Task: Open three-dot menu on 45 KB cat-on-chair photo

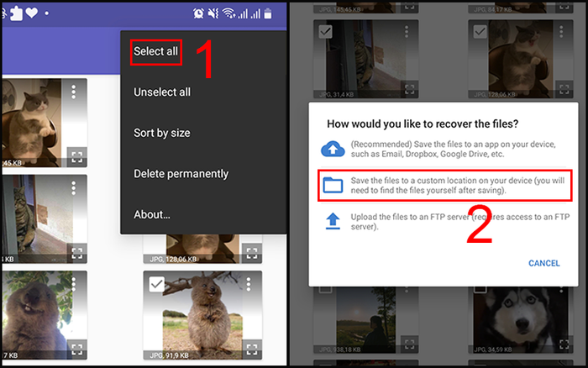Action: click(x=74, y=92)
